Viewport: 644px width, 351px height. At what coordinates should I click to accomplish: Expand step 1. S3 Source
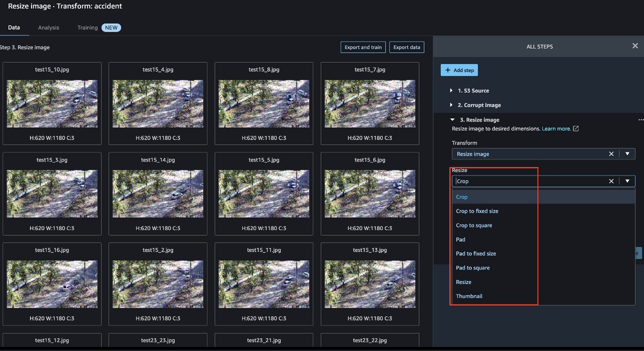click(452, 91)
